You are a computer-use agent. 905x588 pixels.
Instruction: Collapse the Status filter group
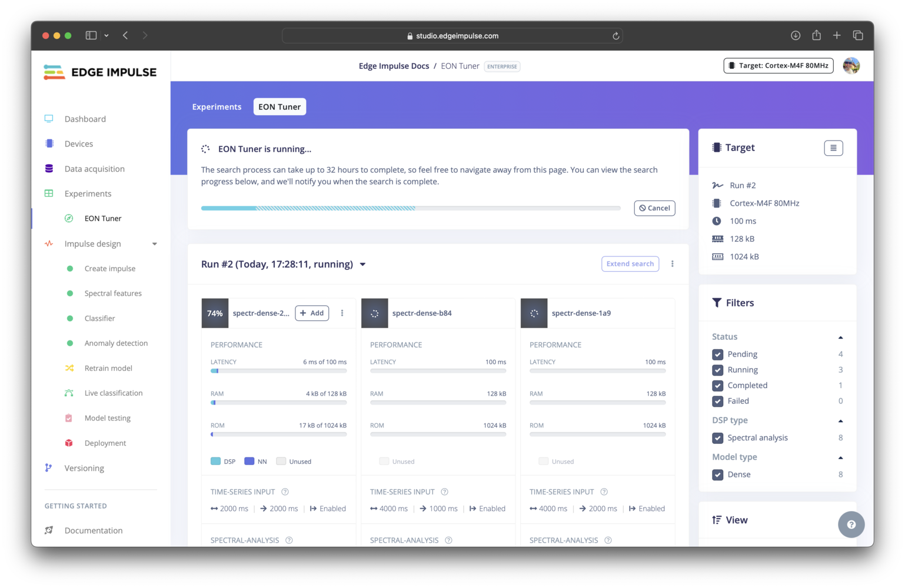[840, 338]
